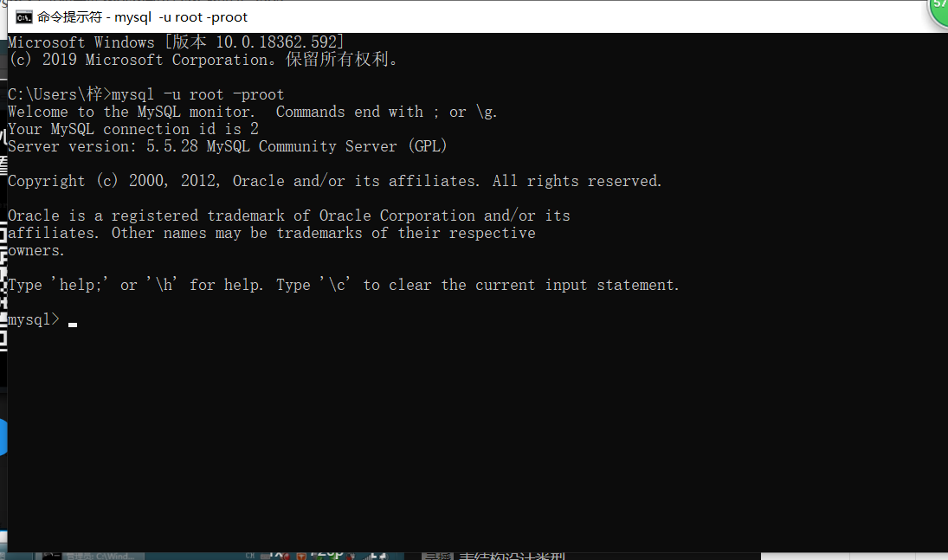Click the blue rounded shape on left edge
Screen dimensions: 948x560
click(x=3, y=436)
